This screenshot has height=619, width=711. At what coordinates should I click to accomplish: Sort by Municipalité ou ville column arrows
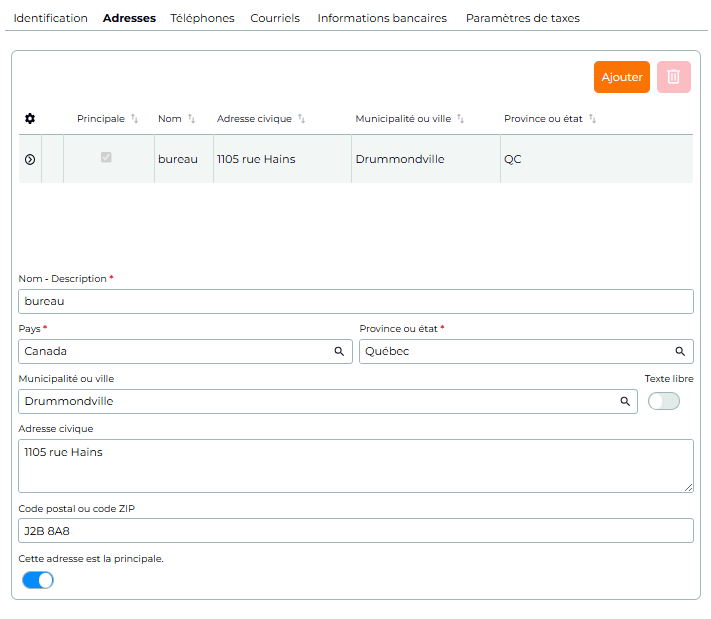click(x=461, y=119)
